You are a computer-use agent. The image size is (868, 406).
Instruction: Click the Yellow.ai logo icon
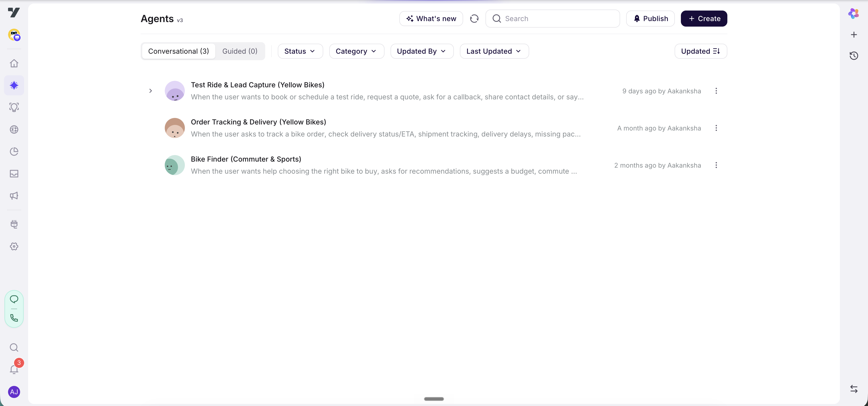(x=14, y=13)
